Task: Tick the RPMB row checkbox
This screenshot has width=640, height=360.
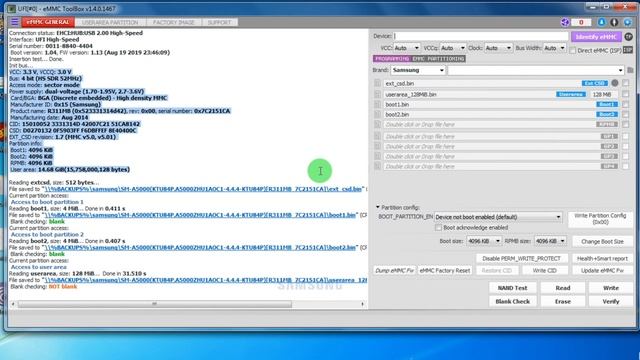Action: (x=626, y=124)
